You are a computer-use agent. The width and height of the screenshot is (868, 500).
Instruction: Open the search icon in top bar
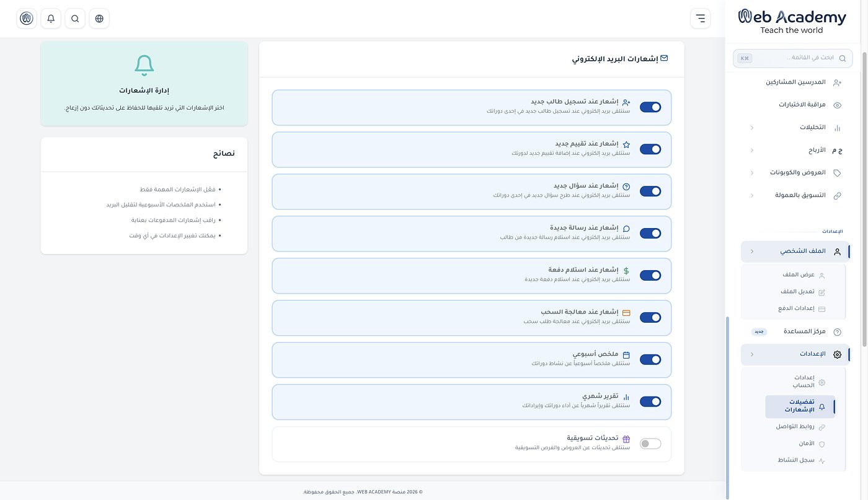[75, 19]
